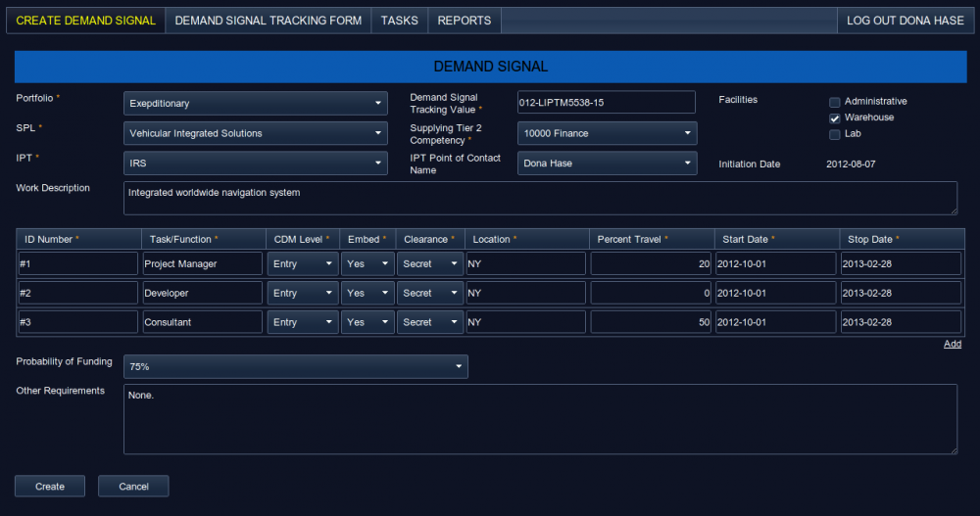The height and width of the screenshot is (516, 980).
Task: Log out Dona Hase
Action: tap(905, 21)
